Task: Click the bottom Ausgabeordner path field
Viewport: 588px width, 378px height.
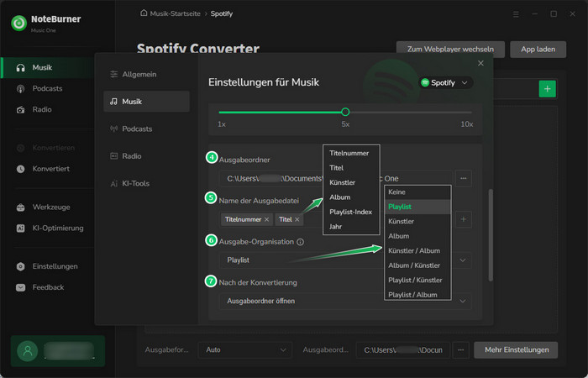Action: [402, 350]
